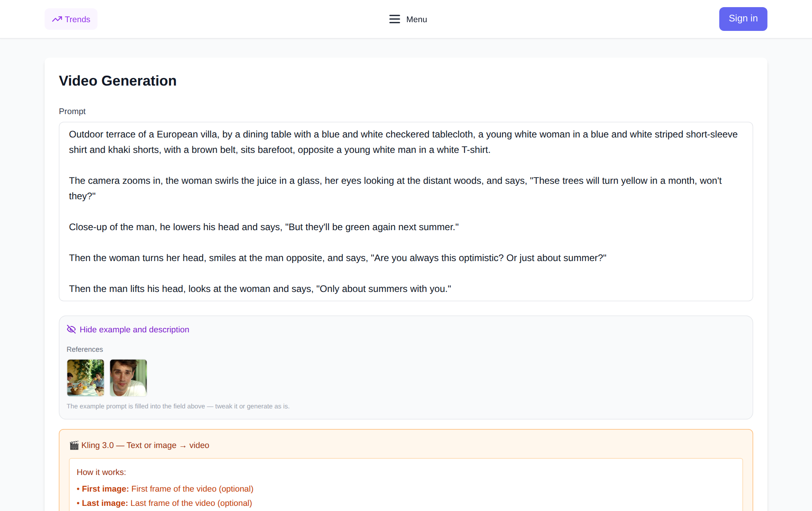Click the clapperboard icon beside Kling 3.0
The image size is (812, 511).
(x=74, y=445)
